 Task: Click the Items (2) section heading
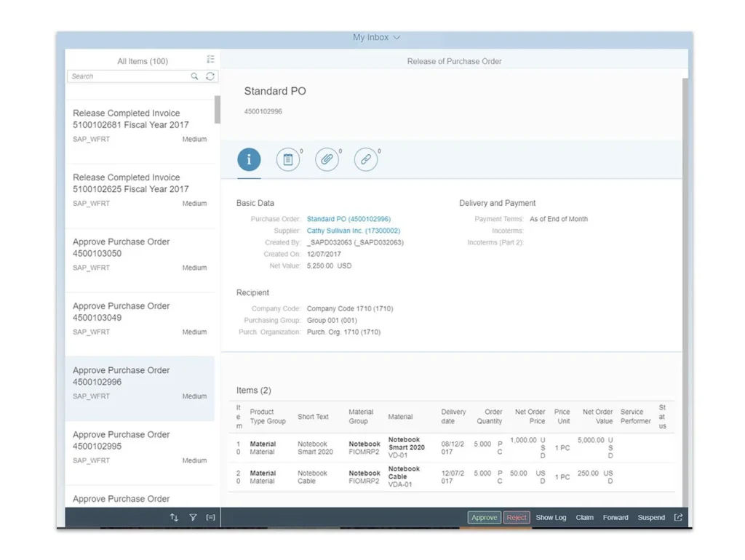tap(254, 390)
